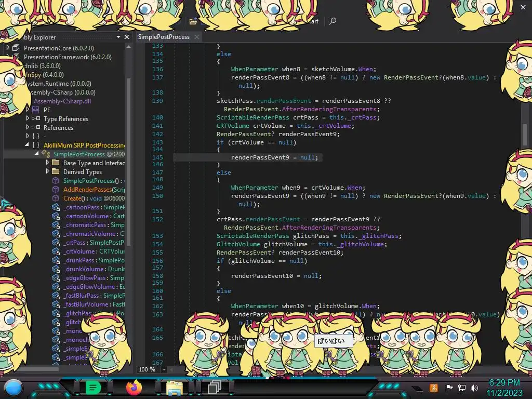Click the network tray icon
The image size is (532, 399).
pos(462,388)
